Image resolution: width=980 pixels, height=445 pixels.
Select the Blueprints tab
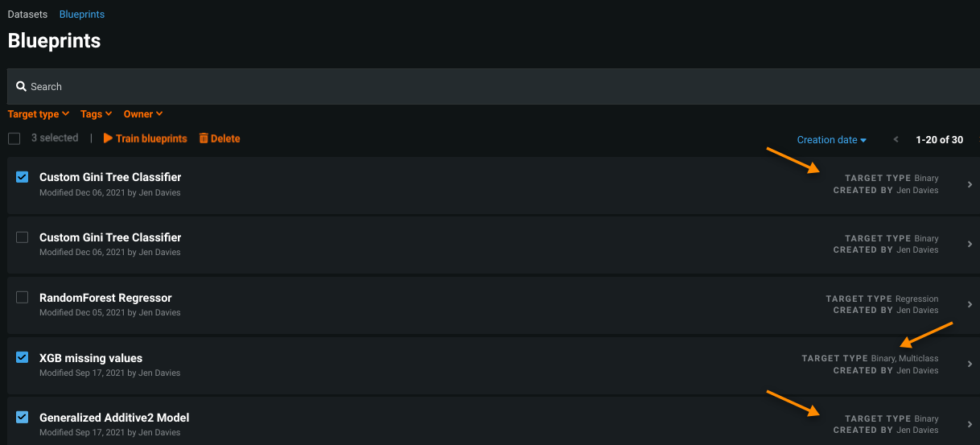click(x=82, y=14)
